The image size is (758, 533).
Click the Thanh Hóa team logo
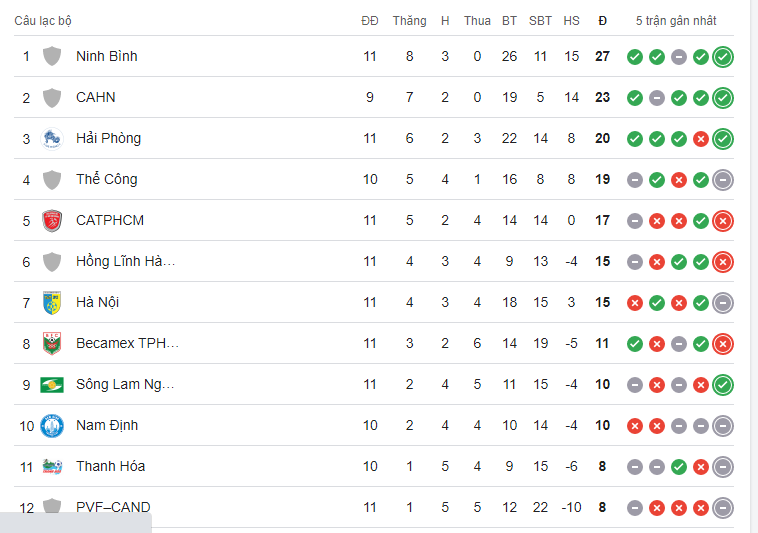[x=52, y=467]
